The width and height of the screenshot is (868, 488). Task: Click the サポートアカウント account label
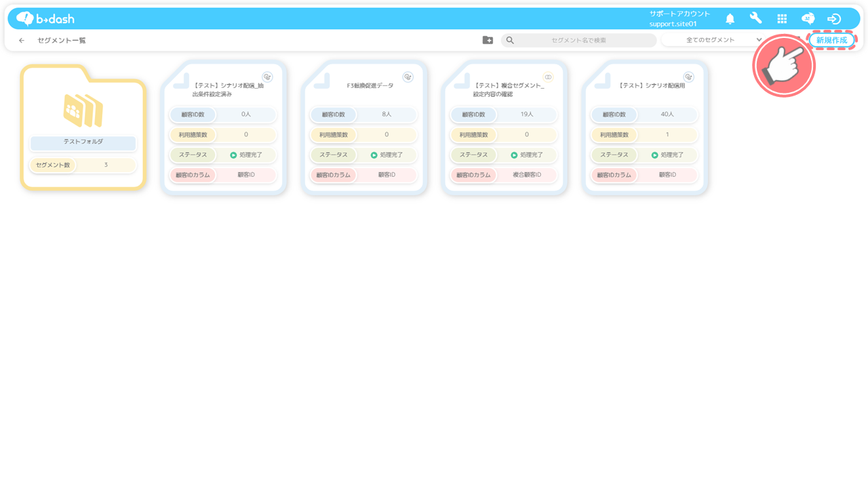(x=679, y=14)
